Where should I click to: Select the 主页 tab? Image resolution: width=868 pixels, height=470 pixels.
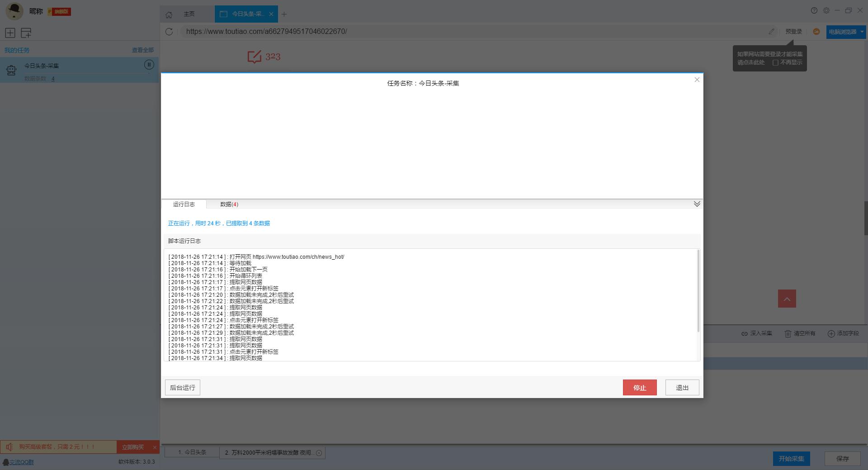189,14
